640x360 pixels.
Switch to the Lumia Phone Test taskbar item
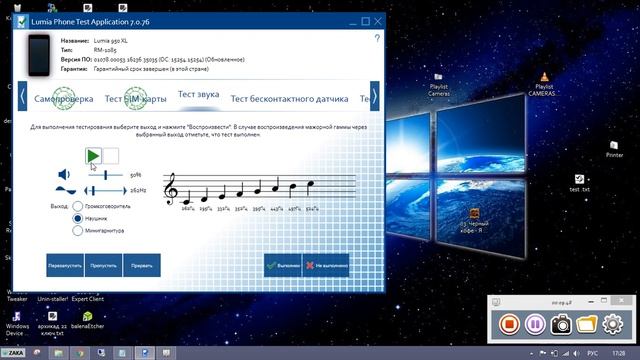(x=145, y=353)
